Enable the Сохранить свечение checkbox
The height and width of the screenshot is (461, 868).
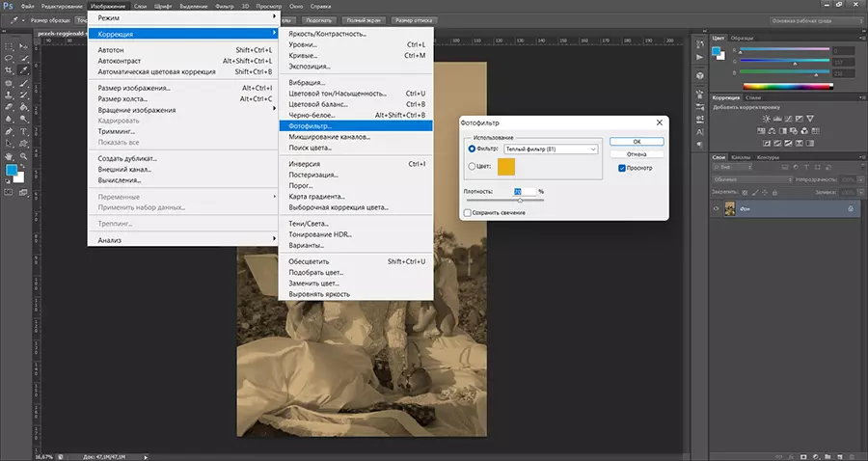pos(468,211)
